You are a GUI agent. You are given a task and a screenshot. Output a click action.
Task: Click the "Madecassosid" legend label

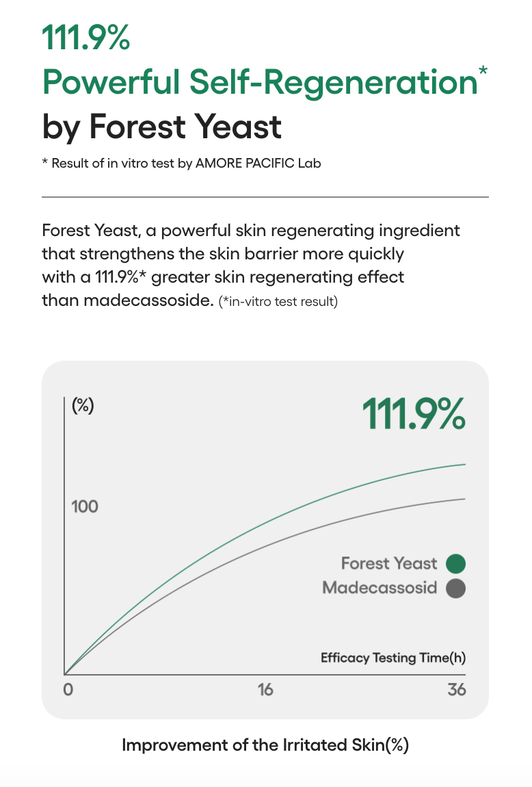pos(380,588)
